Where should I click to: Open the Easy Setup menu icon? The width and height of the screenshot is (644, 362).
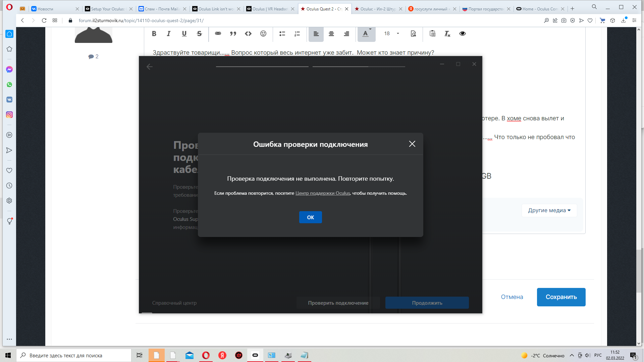tap(634, 20)
